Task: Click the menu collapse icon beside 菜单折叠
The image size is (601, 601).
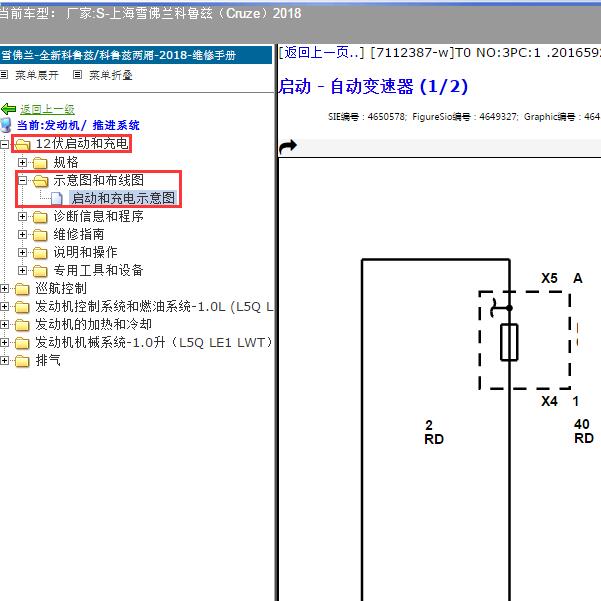Action: [x=77, y=75]
